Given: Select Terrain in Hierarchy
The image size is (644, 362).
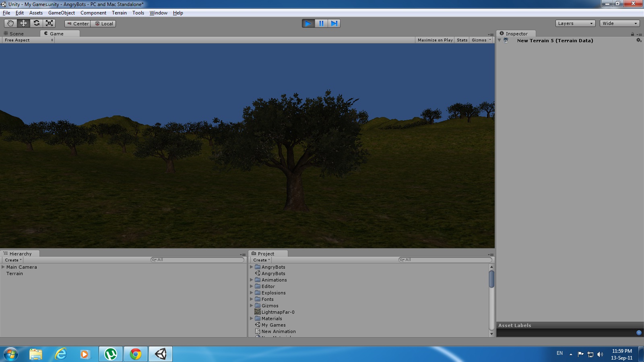Looking at the screenshot, I should point(14,274).
